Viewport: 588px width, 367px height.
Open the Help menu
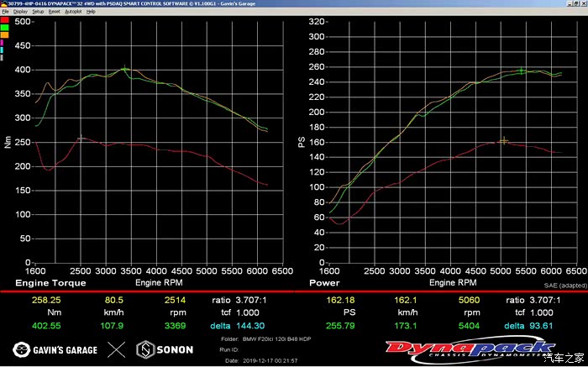tap(91, 12)
